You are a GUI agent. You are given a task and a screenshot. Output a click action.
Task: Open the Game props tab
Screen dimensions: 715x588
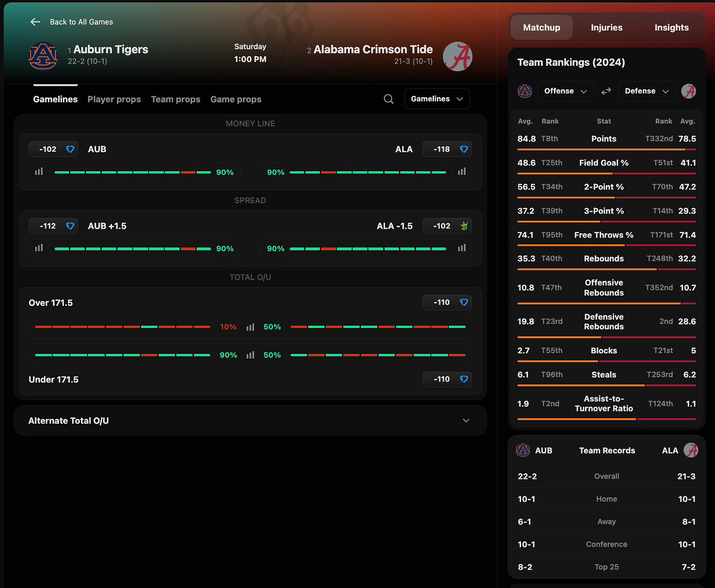[236, 99]
